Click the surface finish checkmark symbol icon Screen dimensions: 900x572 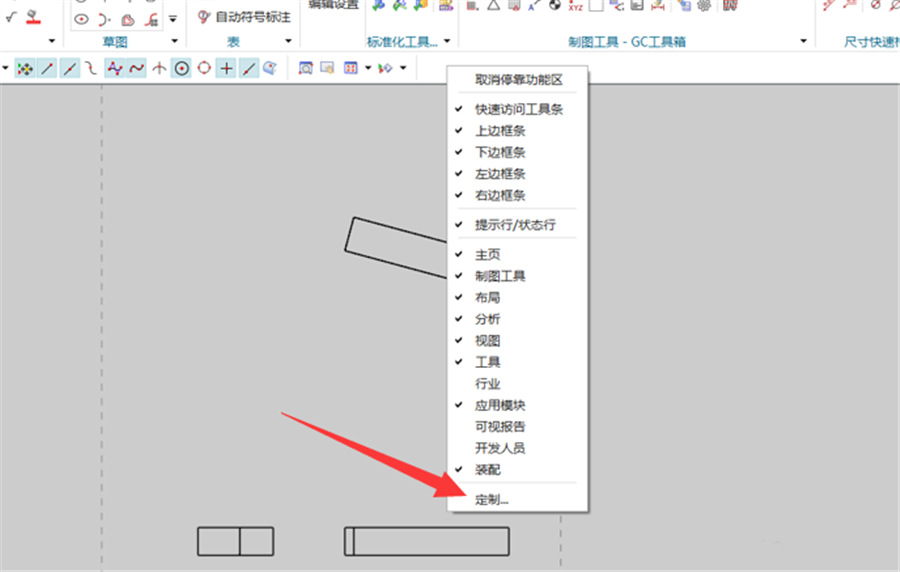pyautogui.click(x=11, y=17)
